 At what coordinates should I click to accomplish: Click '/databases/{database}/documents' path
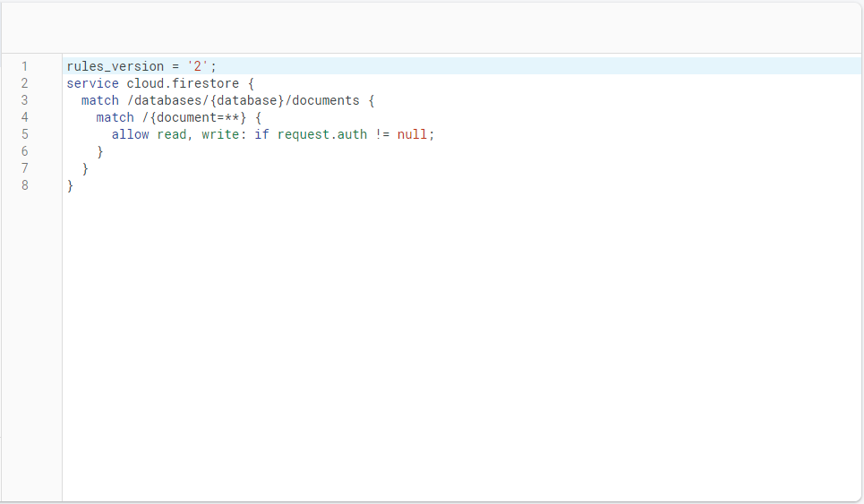[x=243, y=101]
